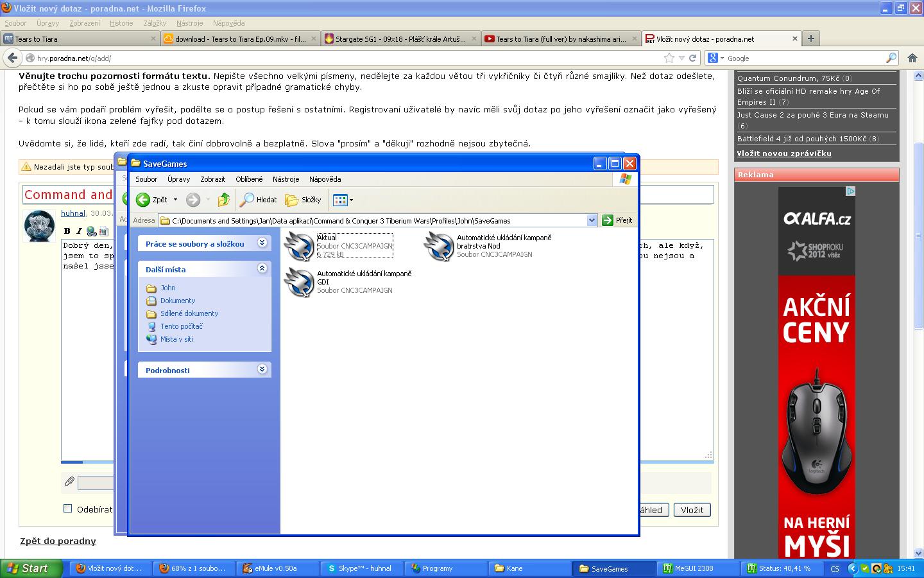This screenshot has height=578, width=924.
Task: Open the Nástroje menu in Explorer
Action: [x=286, y=179]
